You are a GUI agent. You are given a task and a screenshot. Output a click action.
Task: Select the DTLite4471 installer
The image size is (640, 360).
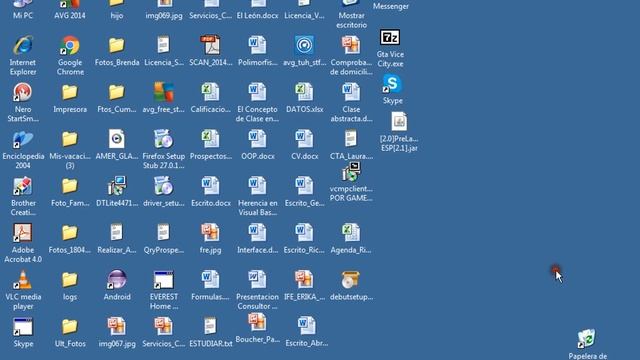[x=117, y=187]
